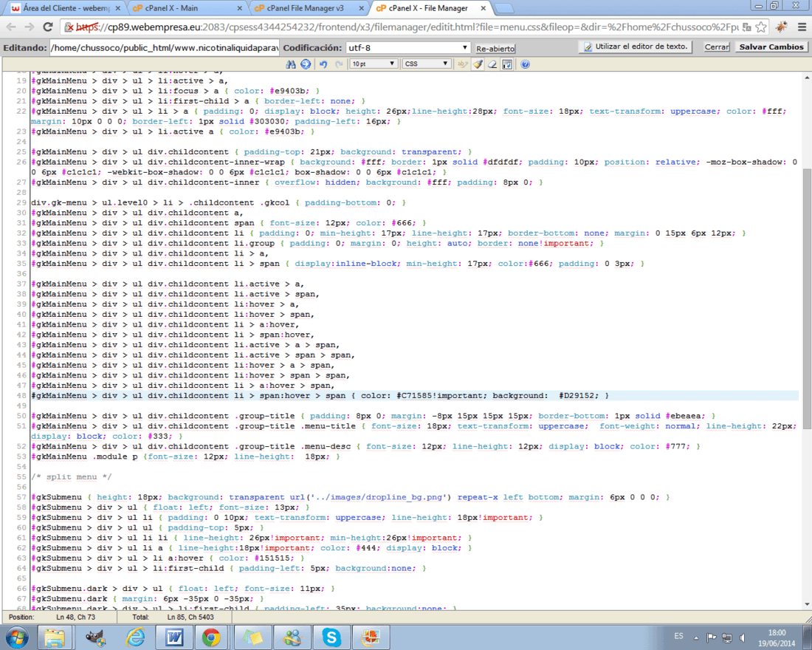Viewport: 812px width, 650px height.
Task: Click the scroll up arrow of the editor
Action: pyautogui.click(x=808, y=78)
